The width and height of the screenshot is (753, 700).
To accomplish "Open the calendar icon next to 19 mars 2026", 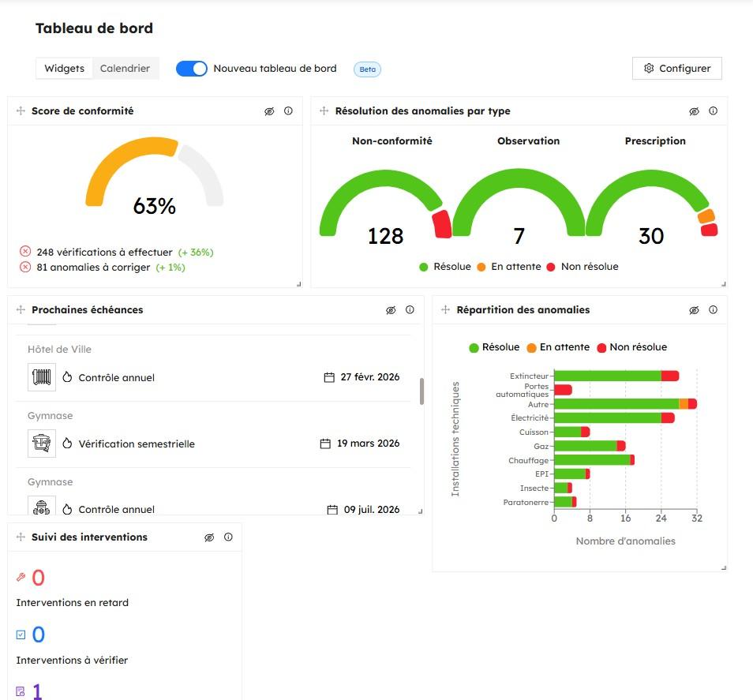I will (325, 443).
